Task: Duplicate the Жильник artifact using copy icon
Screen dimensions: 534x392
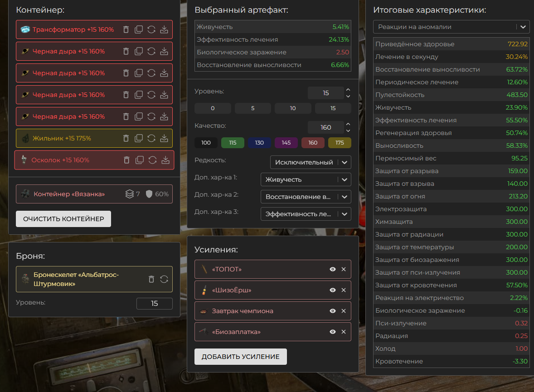Action: coord(139,138)
